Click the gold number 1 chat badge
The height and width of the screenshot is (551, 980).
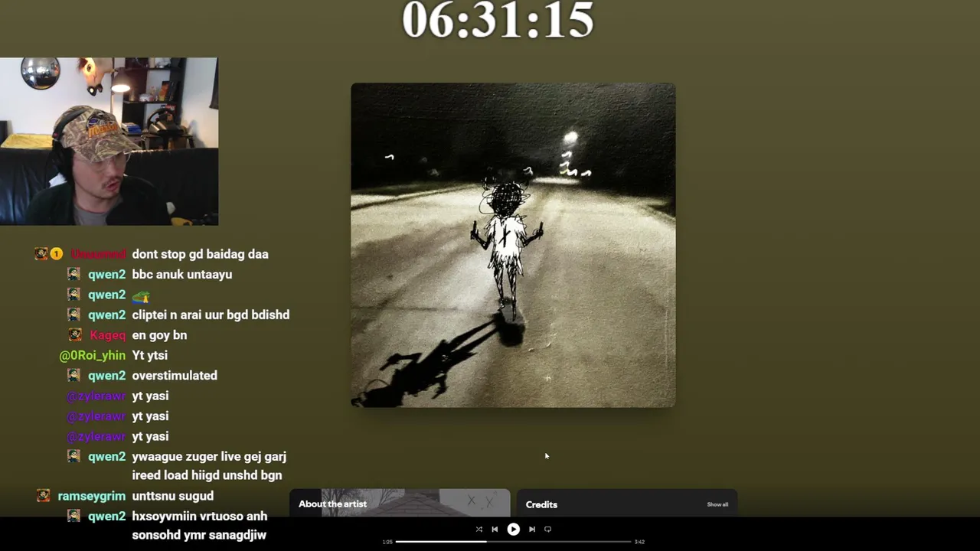[x=57, y=253]
